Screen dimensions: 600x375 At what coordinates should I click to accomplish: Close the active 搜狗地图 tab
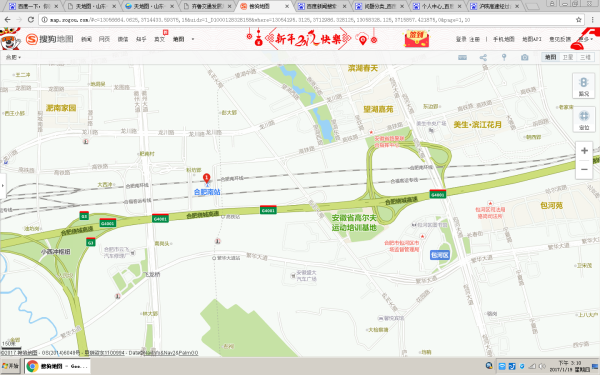click(x=287, y=6)
